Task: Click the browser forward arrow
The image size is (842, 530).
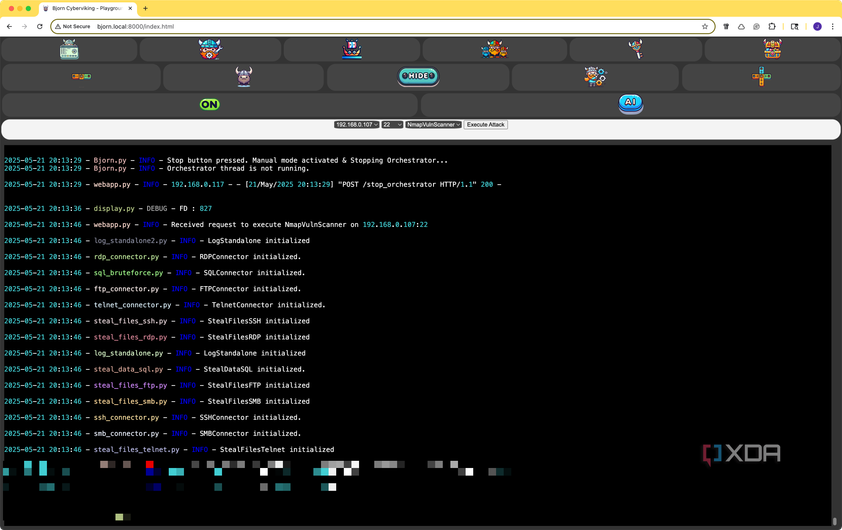Action: 24,26
